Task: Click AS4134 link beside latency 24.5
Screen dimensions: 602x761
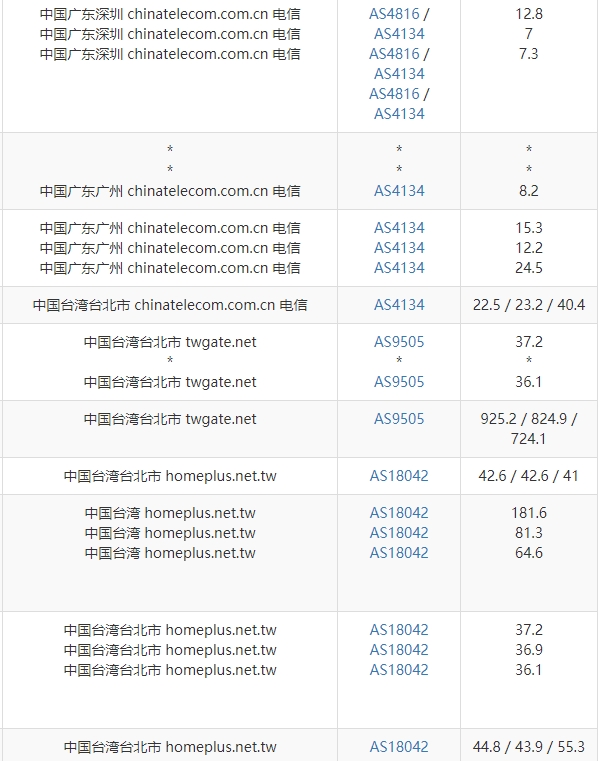Action: 399,267
